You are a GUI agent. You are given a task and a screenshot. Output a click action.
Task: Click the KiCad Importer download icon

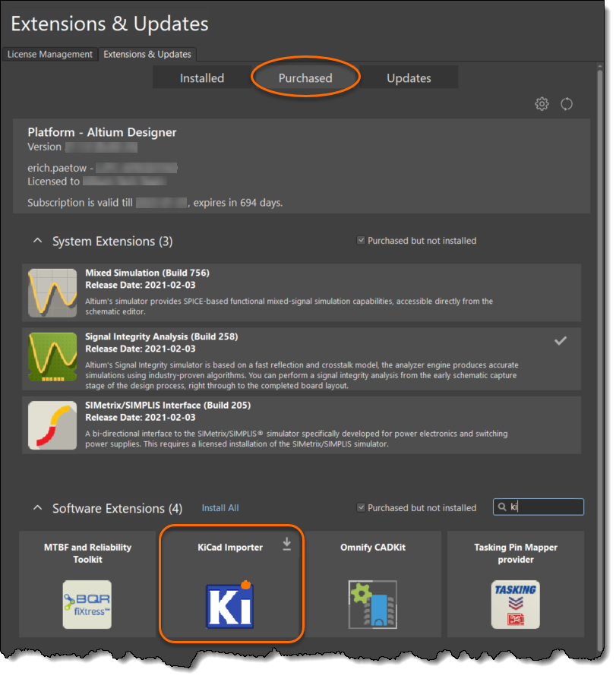[286, 544]
